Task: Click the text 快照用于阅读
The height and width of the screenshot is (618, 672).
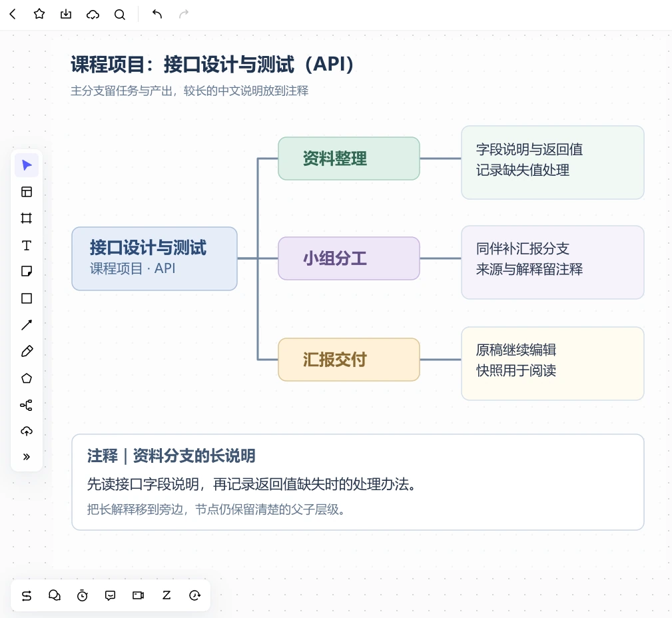Action: 516,370
